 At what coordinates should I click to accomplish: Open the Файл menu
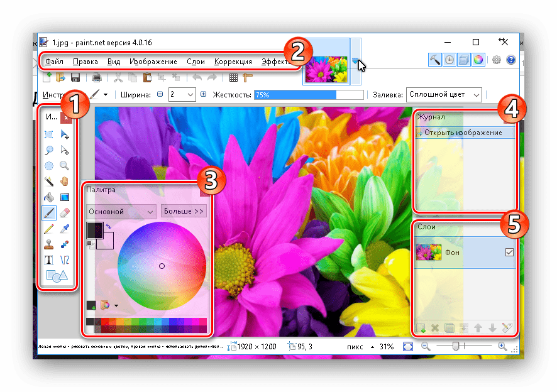pos(53,62)
